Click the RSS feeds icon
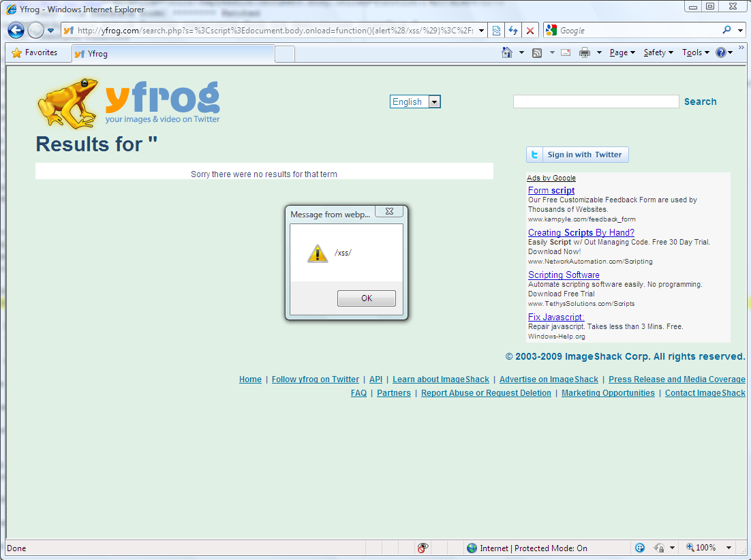Screen dimensions: 751x560 click(x=537, y=52)
